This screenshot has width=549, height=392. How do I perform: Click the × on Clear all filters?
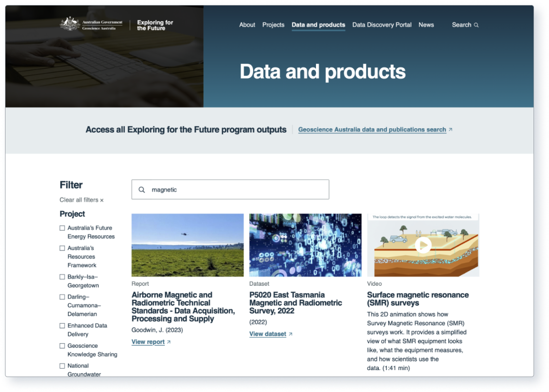102,199
